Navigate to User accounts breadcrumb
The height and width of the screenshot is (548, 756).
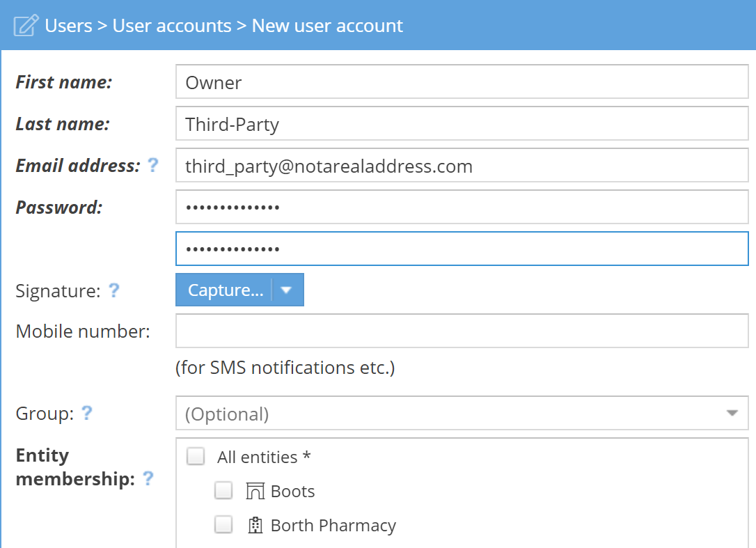tap(172, 26)
